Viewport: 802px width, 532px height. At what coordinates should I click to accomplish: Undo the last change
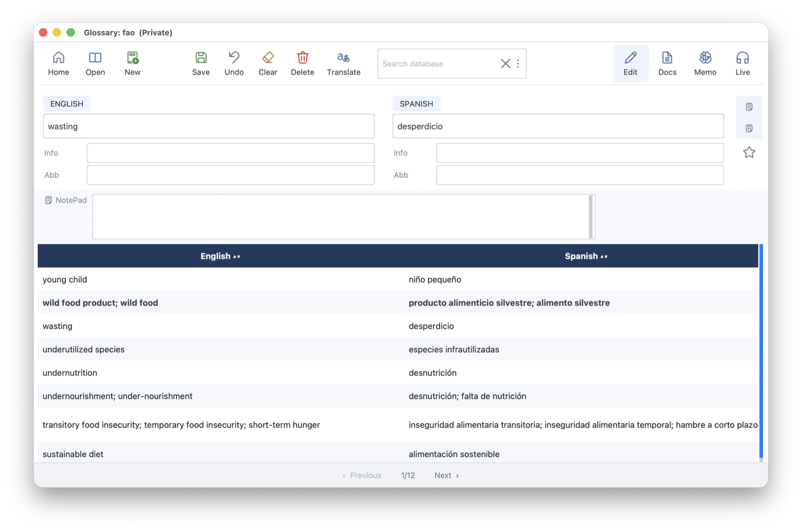tap(234, 63)
